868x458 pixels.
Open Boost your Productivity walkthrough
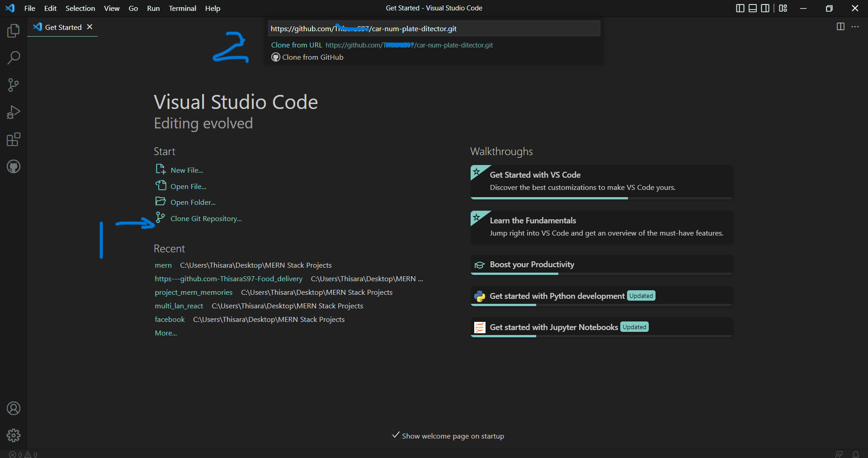tap(602, 265)
